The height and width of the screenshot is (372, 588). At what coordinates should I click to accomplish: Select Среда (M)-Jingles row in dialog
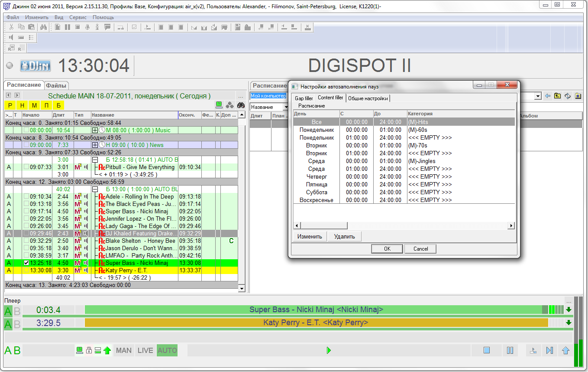coord(404,161)
